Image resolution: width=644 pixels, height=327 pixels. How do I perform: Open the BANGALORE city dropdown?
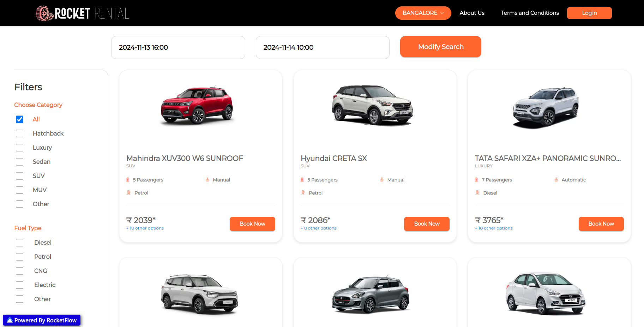coord(423,13)
